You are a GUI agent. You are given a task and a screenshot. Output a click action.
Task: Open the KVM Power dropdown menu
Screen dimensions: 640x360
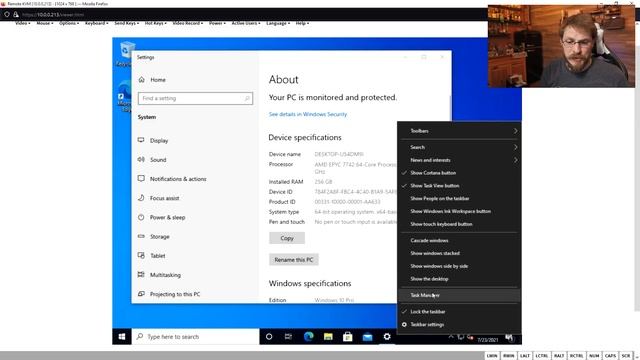217,23
